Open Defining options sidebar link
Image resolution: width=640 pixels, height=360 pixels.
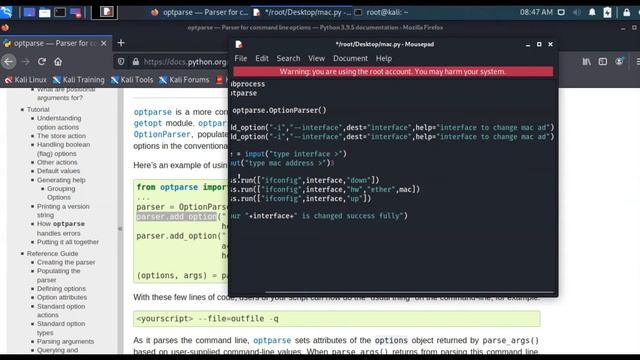click(x=61, y=289)
